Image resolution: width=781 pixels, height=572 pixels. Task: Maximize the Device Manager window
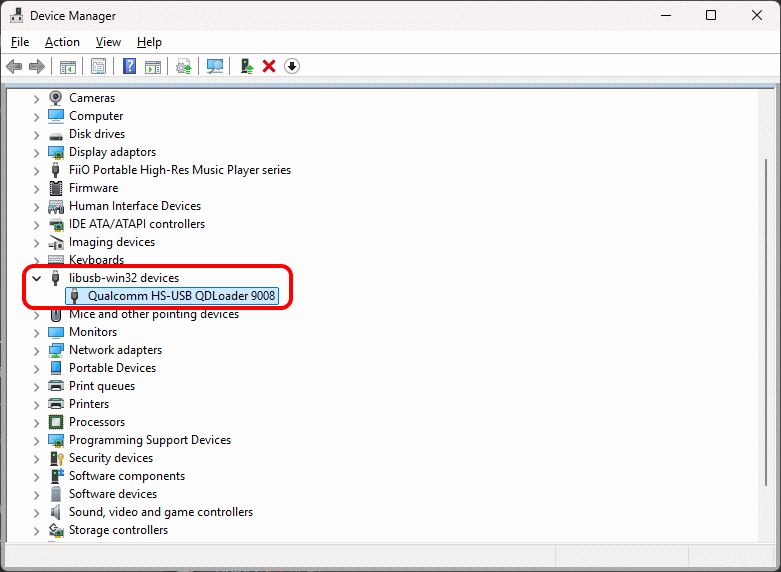click(711, 15)
